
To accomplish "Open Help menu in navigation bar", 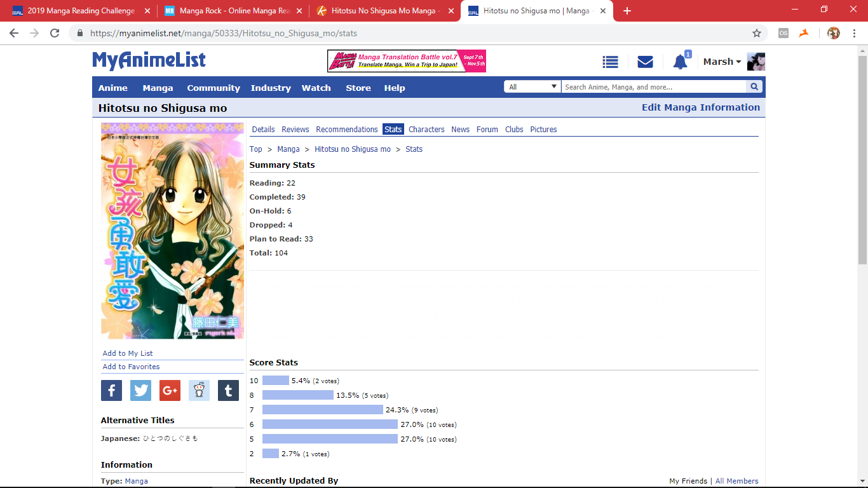I will point(395,88).
